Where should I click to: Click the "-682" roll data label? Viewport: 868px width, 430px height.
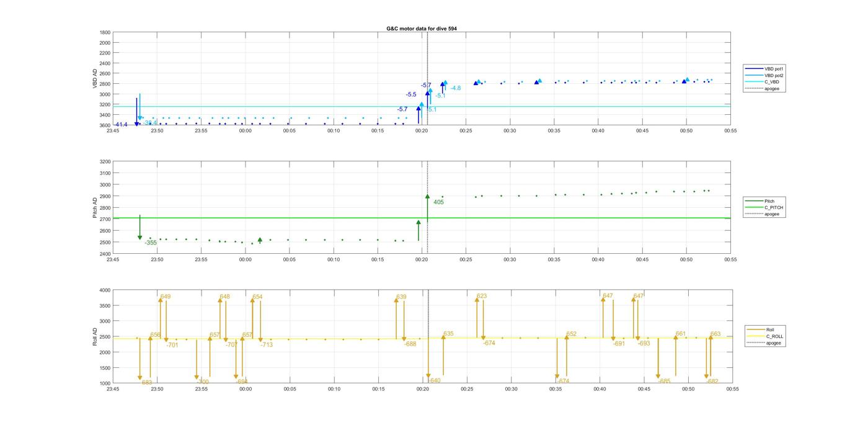712,381
